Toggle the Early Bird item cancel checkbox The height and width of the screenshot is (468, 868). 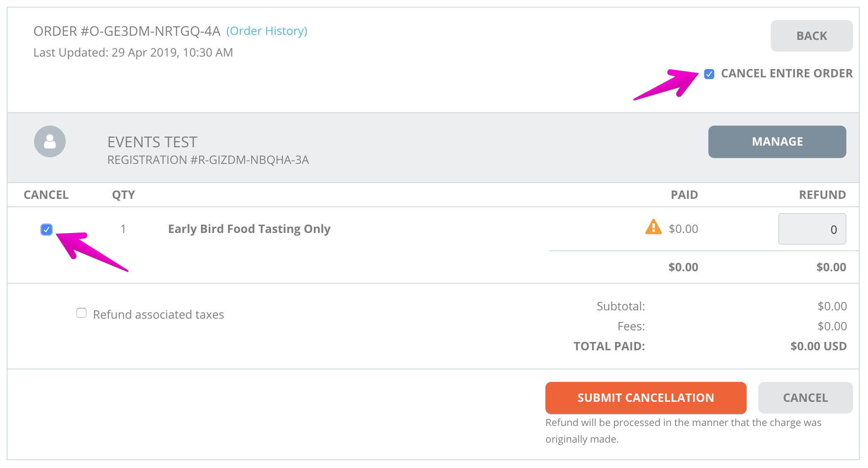[47, 229]
